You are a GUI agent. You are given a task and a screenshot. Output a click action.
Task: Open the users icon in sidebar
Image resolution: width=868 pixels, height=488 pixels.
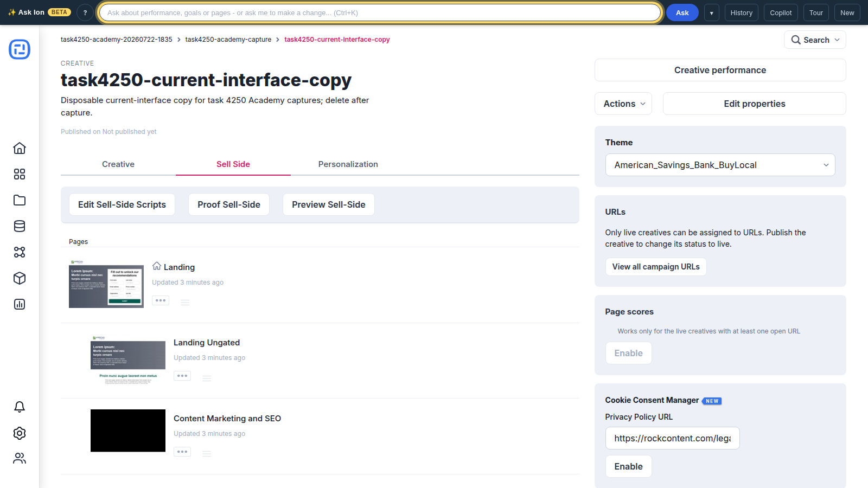coord(20,458)
